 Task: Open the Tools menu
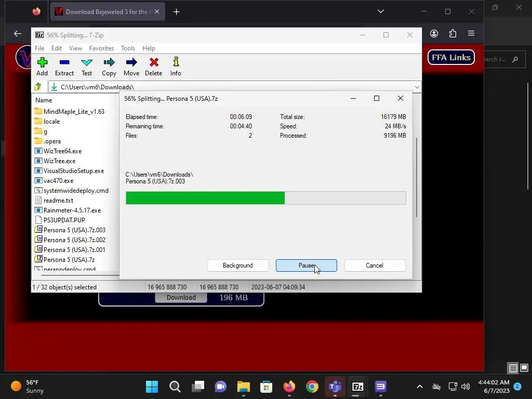(128, 48)
